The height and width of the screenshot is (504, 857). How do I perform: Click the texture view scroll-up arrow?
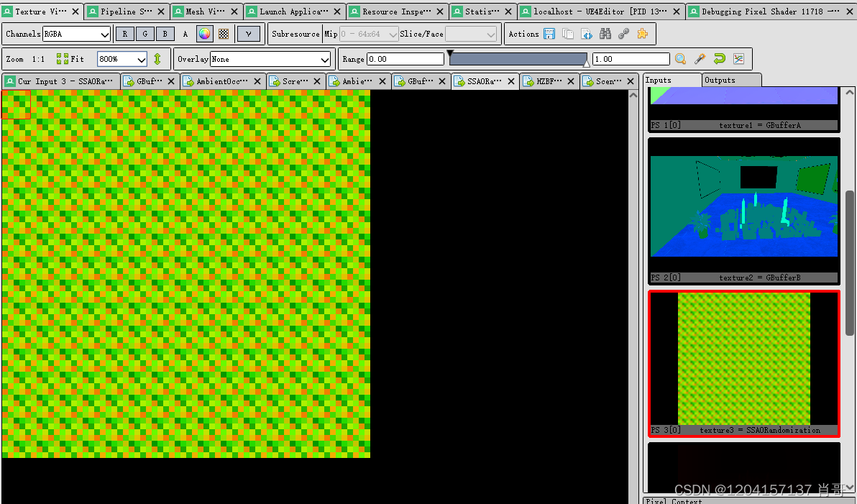[x=633, y=95]
